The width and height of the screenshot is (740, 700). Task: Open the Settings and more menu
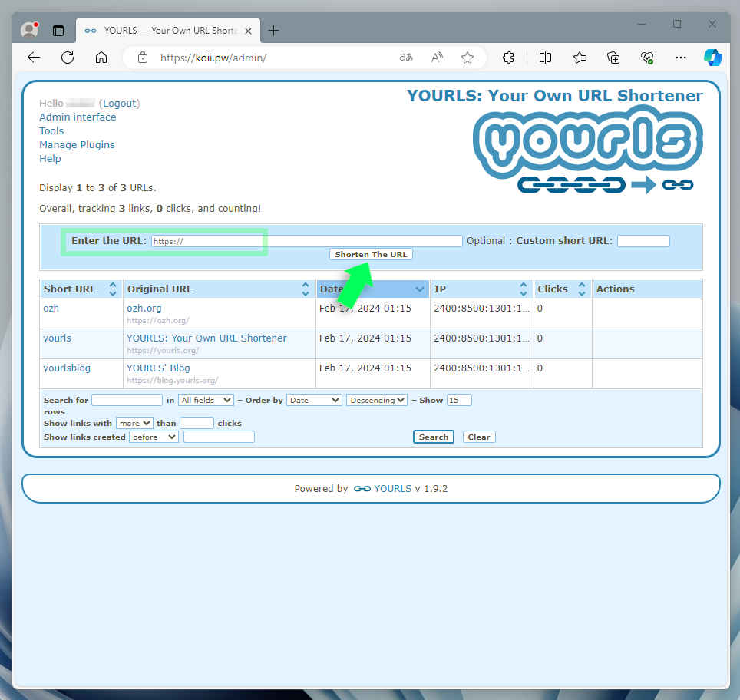click(x=681, y=58)
